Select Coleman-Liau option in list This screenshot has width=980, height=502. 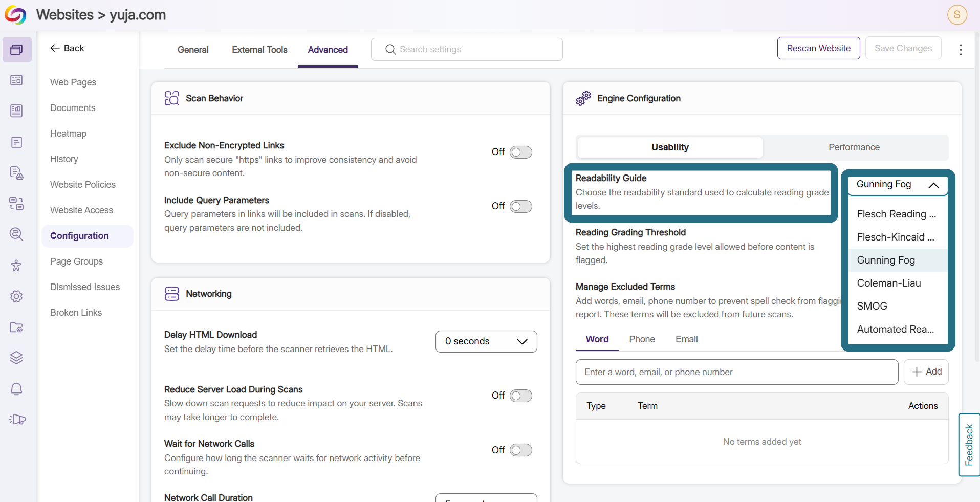point(898,283)
